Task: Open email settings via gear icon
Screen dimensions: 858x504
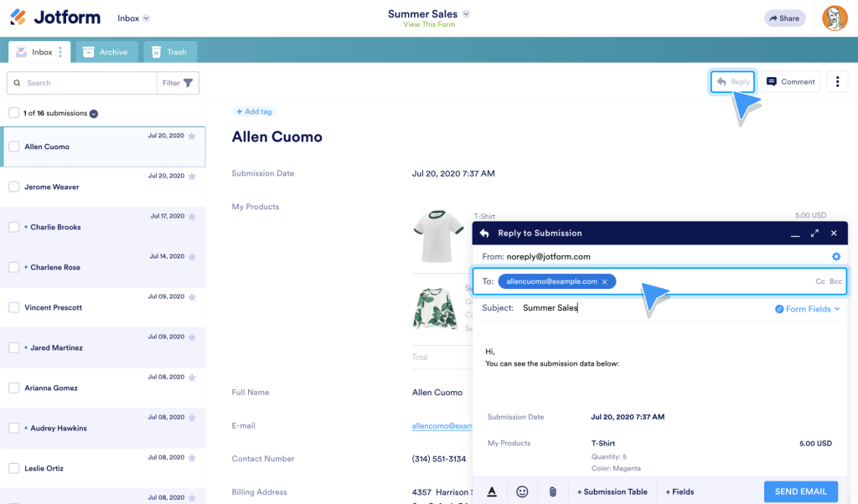Action: [x=835, y=257]
